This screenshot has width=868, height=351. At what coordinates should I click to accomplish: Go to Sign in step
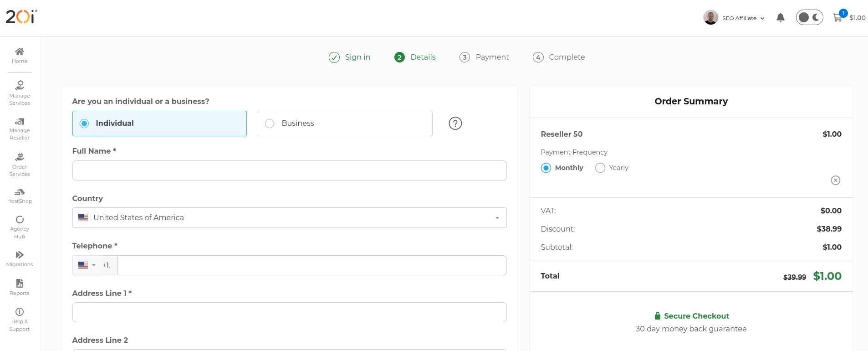point(350,57)
